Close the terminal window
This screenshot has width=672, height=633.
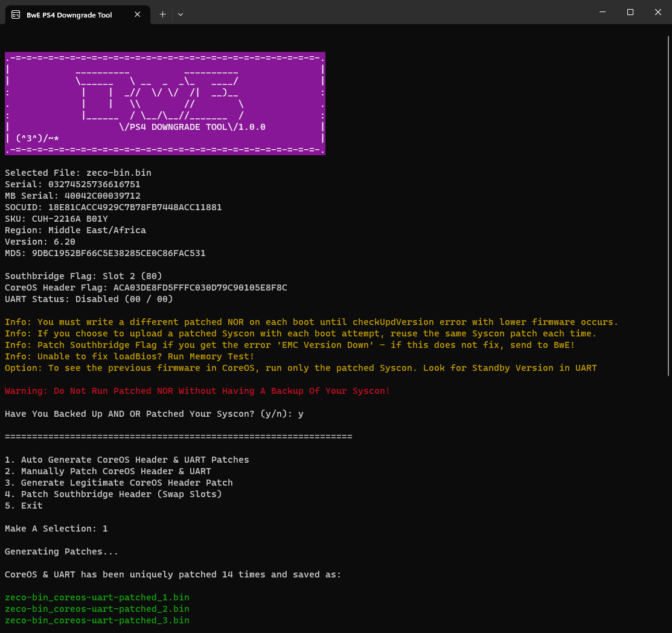(658, 12)
